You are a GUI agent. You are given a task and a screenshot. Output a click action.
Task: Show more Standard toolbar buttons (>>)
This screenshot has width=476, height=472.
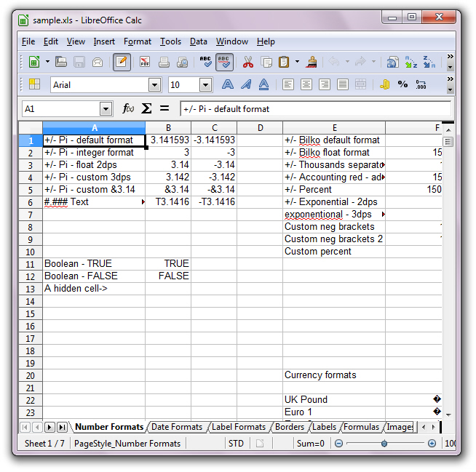(451, 57)
